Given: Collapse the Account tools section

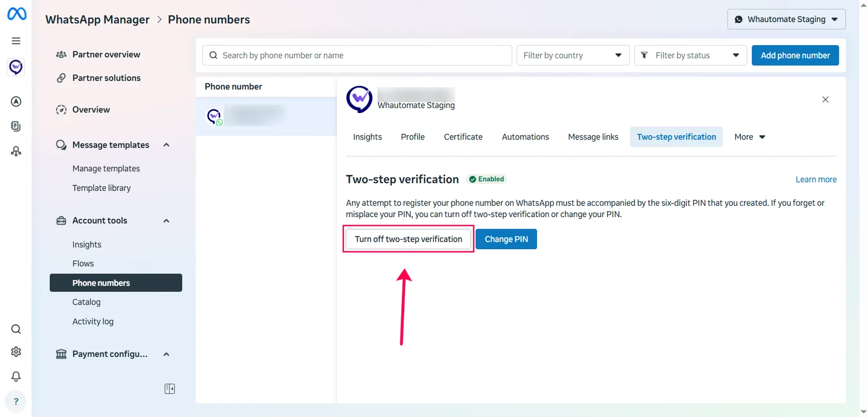Looking at the screenshot, I should pos(167,220).
